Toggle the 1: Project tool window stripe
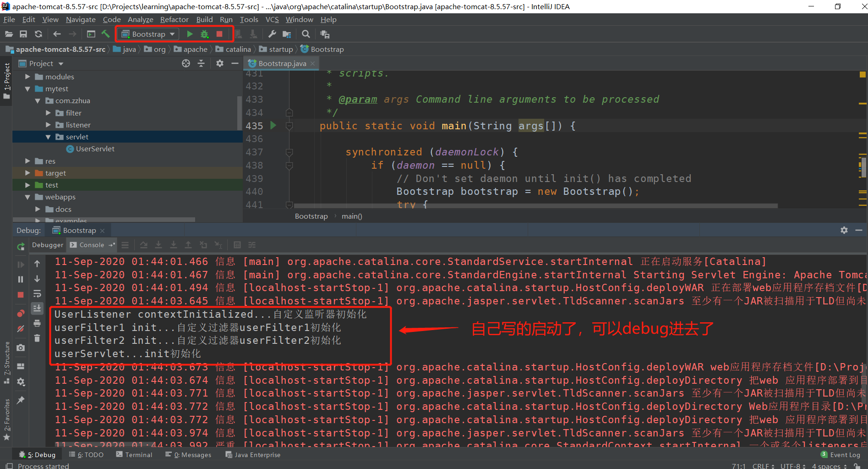Image resolution: width=868 pixels, height=469 pixels. (6, 81)
